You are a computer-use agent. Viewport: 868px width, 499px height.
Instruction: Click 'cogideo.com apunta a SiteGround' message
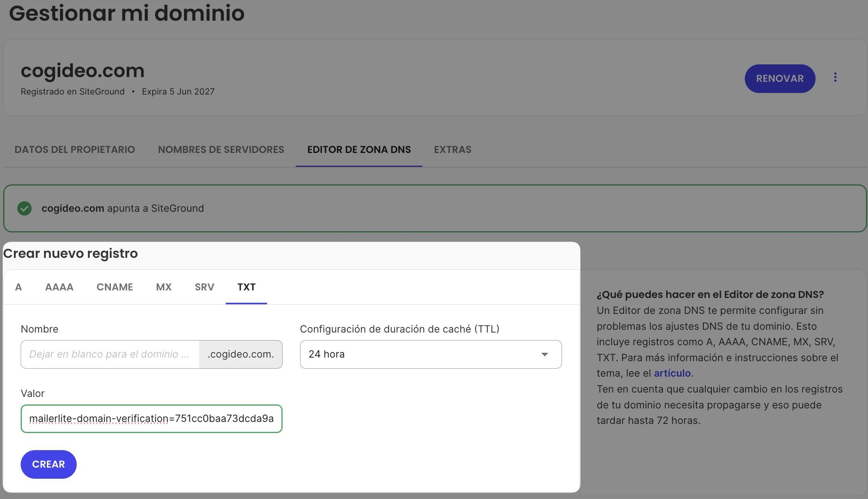[123, 208]
